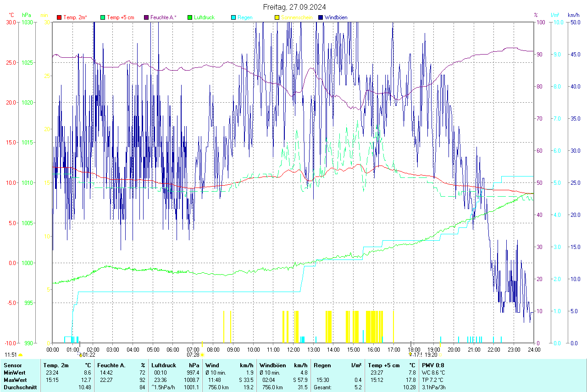
Task: Click the red Temp. 2m legend swatch
Action: click(x=59, y=17)
